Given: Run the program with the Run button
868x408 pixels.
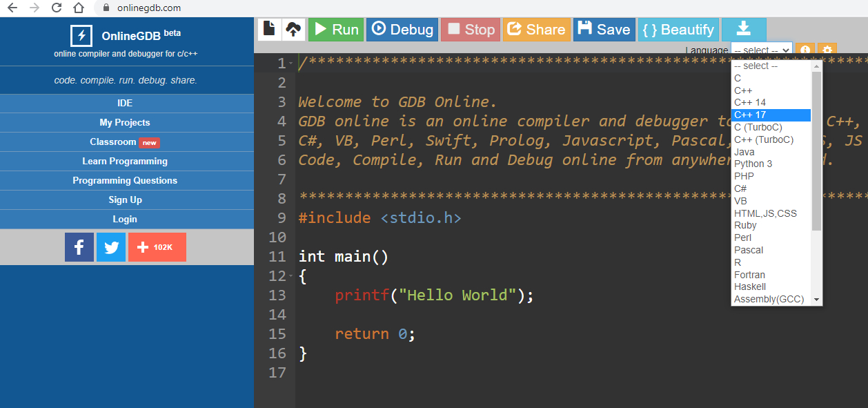Looking at the screenshot, I should (x=336, y=29).
